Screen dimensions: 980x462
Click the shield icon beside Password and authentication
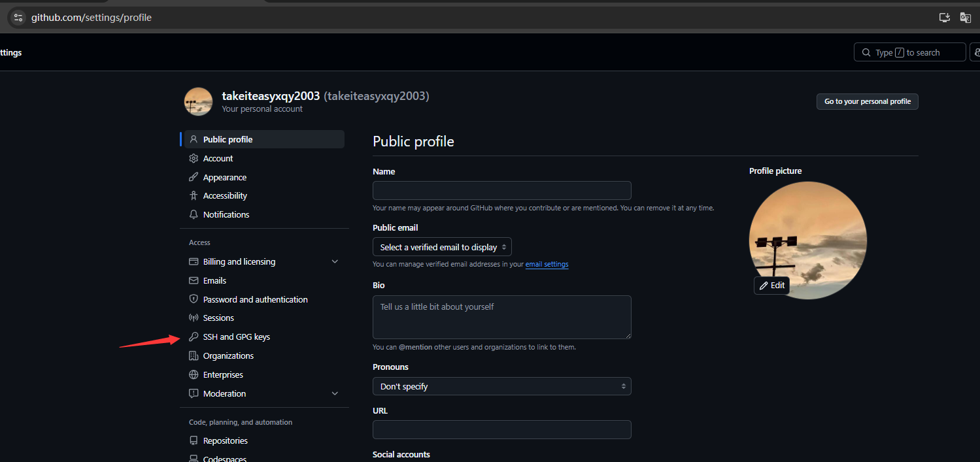tap(194, 299)
